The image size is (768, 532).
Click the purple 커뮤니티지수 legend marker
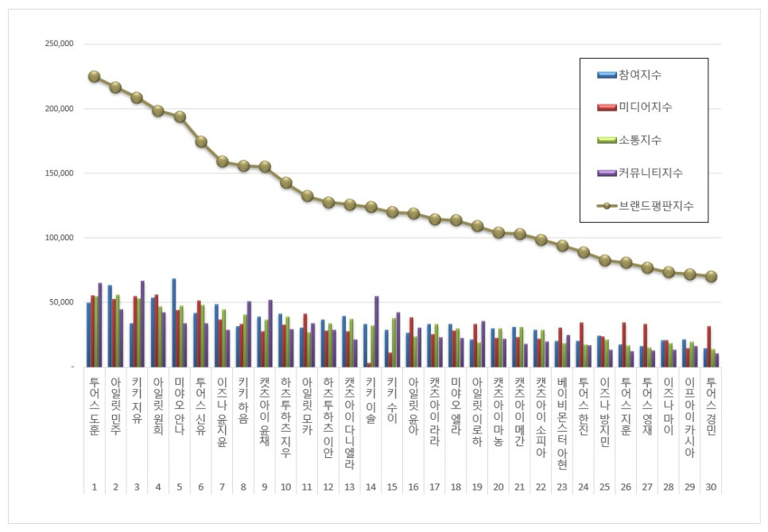tap(607, 173)
